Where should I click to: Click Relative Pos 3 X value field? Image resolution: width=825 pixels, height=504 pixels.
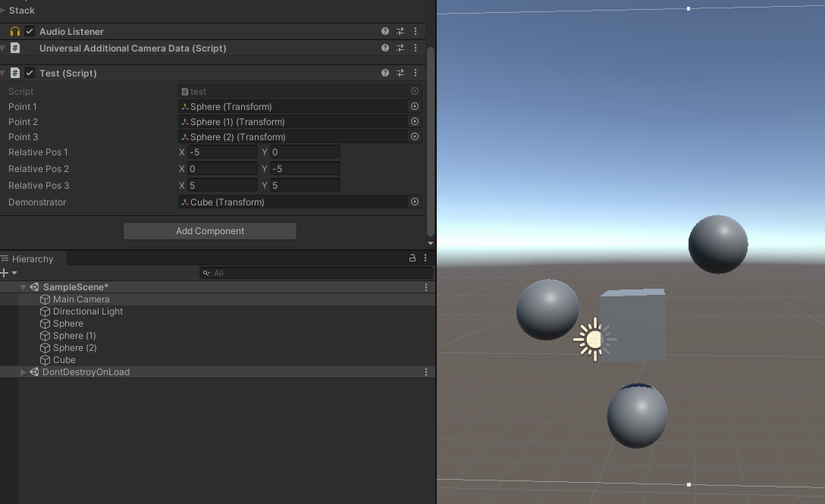pyautogui.click(x=222, y=185)
